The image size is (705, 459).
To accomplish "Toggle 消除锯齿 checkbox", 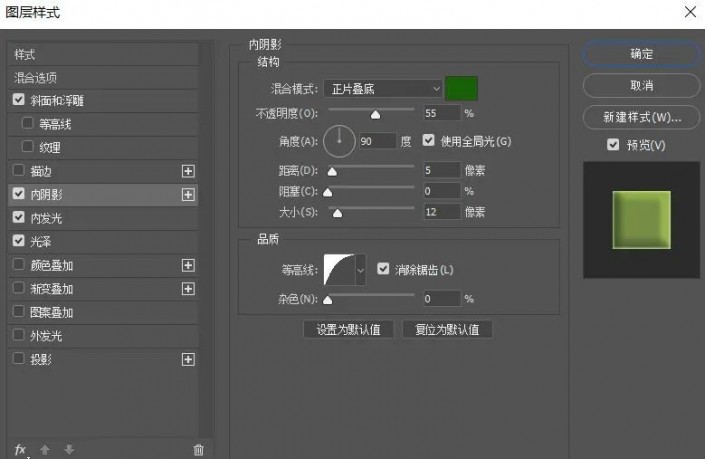I will [383, 269].
